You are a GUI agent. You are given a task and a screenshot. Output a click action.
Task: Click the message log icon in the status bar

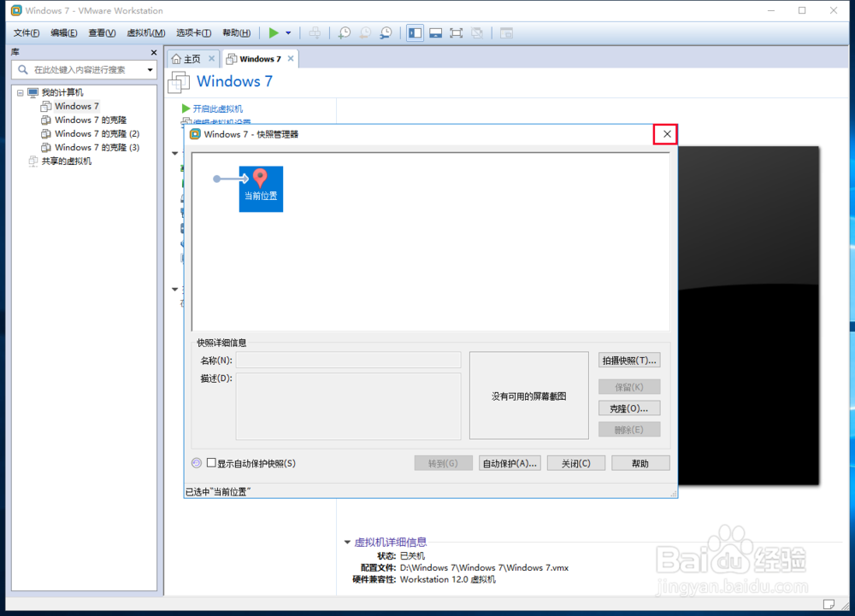tap(828, 604)
